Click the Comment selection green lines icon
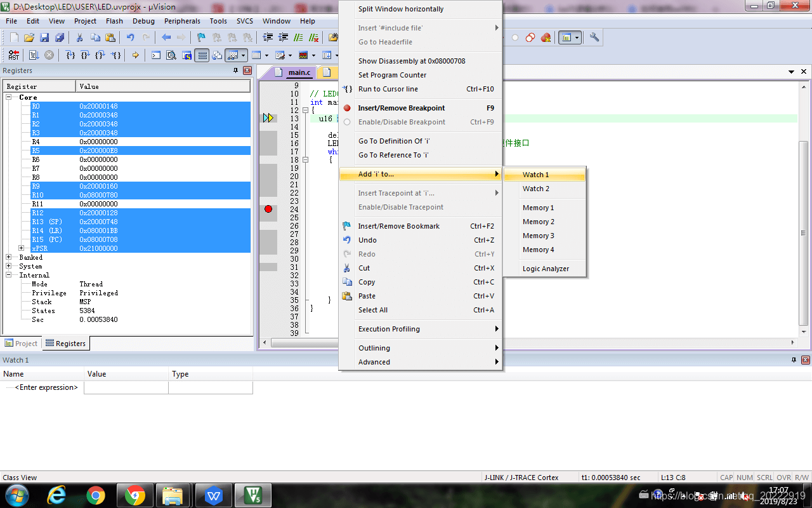812x508 pixels. pyautogui.click(x=298, y=37)
